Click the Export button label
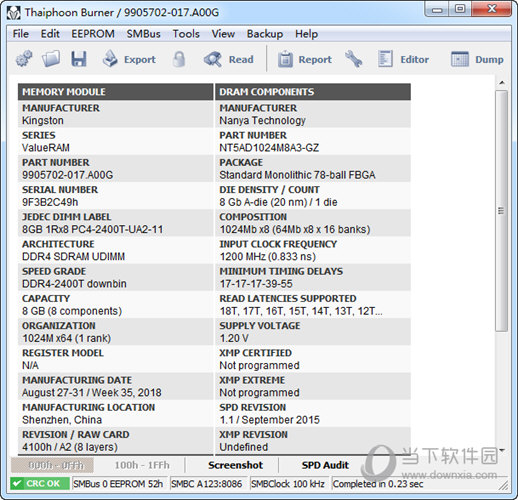Image resolution: width=518 pixels, height=500 pixels. pyautogui.click(x=140, y=60)
